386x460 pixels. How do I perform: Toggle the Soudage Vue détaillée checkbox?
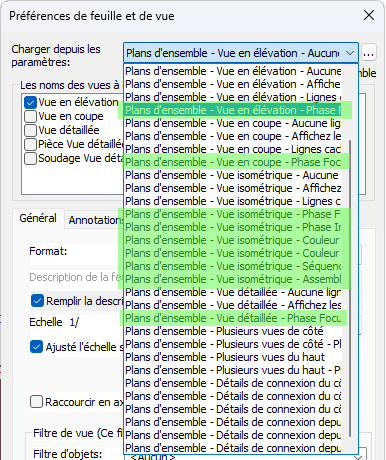click(30, 158)
